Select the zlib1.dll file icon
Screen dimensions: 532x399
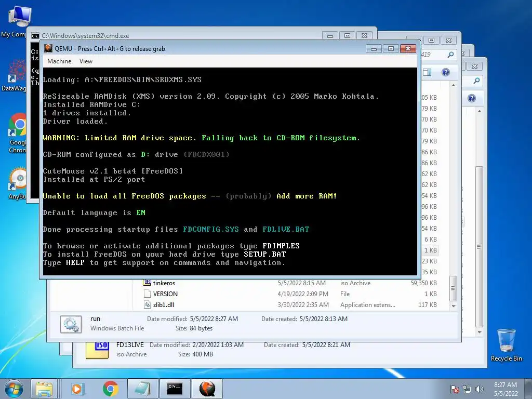click(x=147, y=304)
